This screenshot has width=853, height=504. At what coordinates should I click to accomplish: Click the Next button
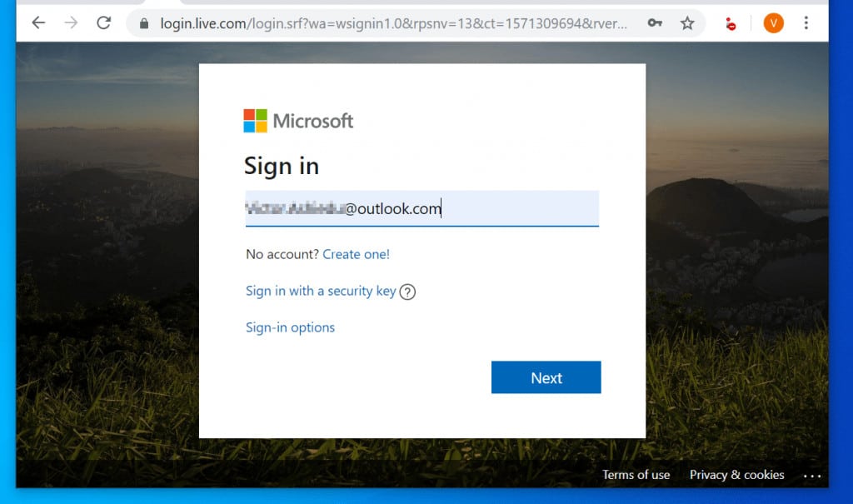click(x=546, y=377)
